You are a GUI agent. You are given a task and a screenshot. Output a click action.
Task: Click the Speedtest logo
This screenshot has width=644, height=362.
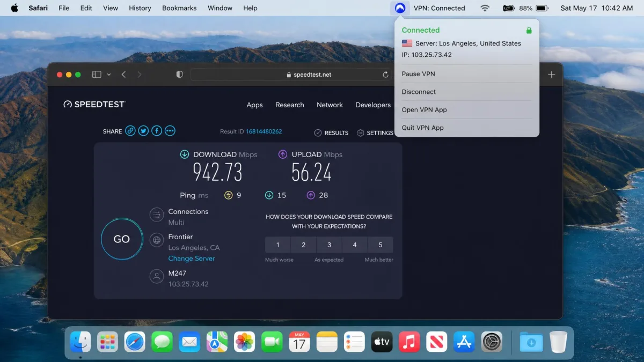click(94, 105)
